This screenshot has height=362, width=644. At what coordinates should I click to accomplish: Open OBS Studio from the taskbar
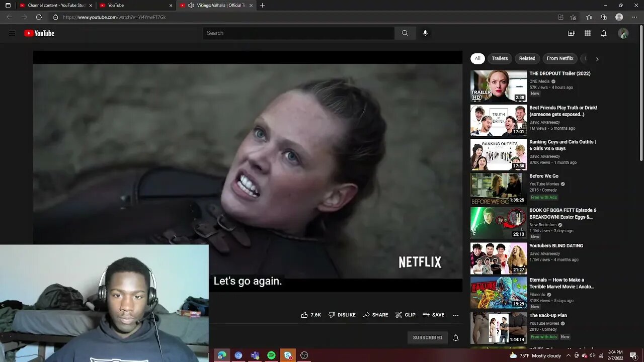click(304, 355)
